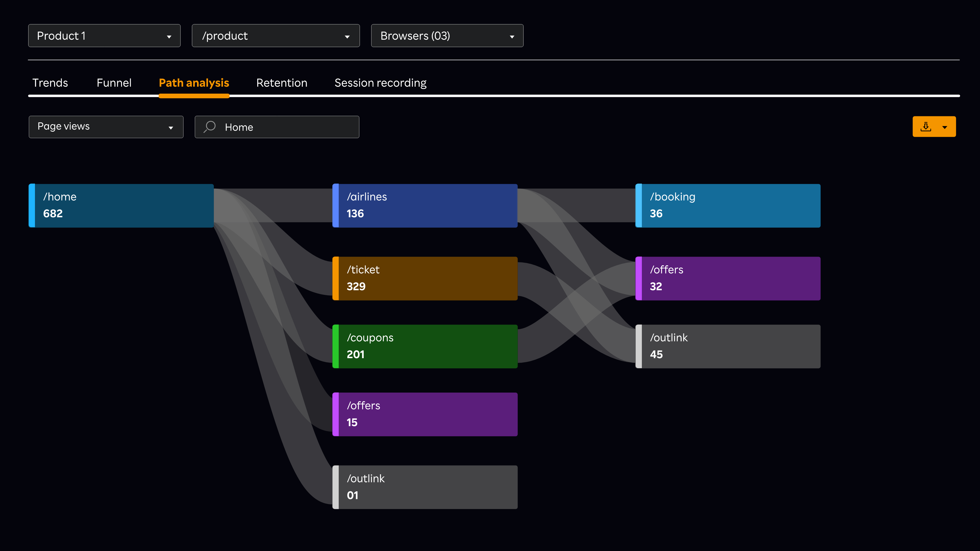Click the /outlink 45 node
The image size is (980, 551).
click(x=727, y=346)
